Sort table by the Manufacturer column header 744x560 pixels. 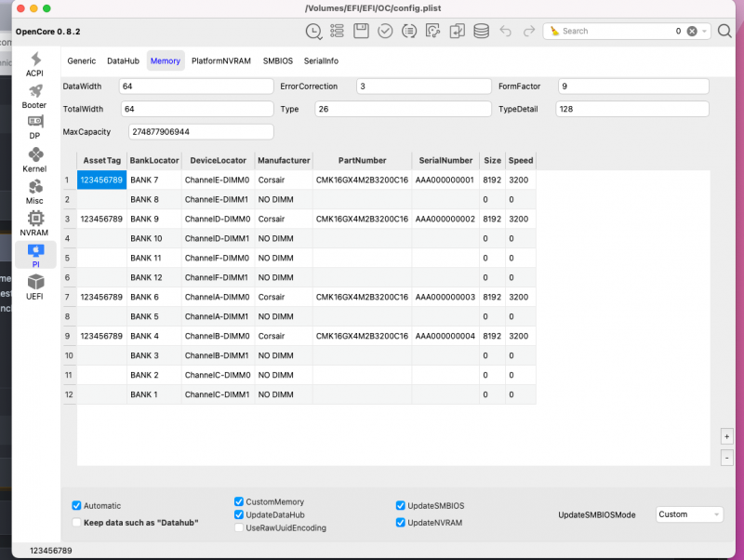click(x=284, y=160)
